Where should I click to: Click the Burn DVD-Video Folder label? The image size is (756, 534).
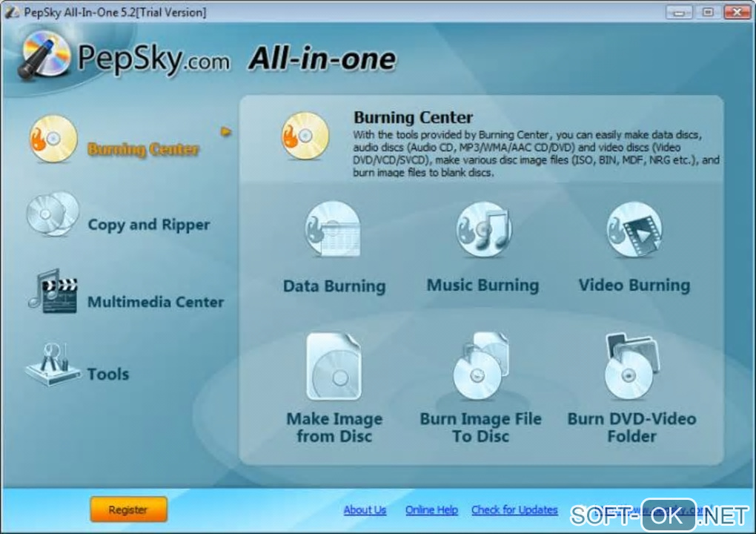[x=631, y=427]
